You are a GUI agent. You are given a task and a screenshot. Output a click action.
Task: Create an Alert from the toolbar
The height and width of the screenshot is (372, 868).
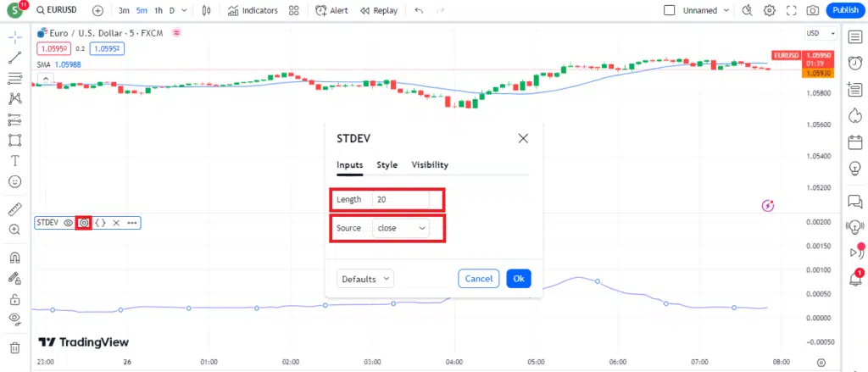[x=331, y=10]
